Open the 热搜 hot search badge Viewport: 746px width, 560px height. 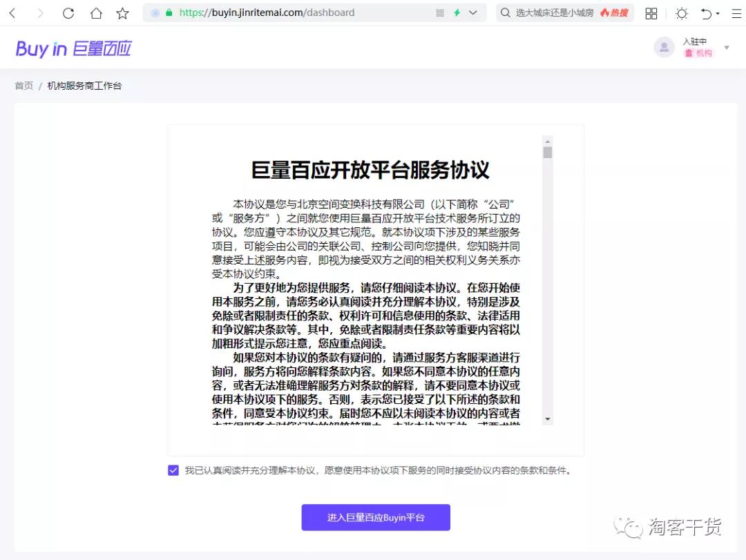click(614, 13)
